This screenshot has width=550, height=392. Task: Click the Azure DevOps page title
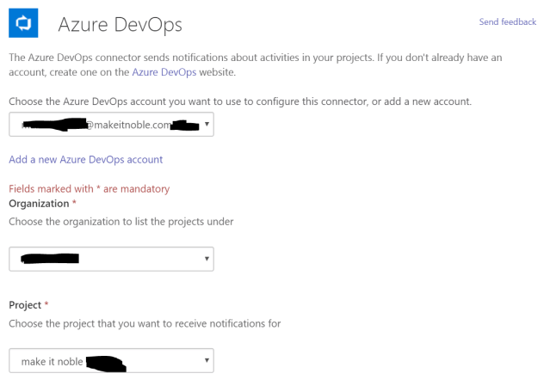121,25
